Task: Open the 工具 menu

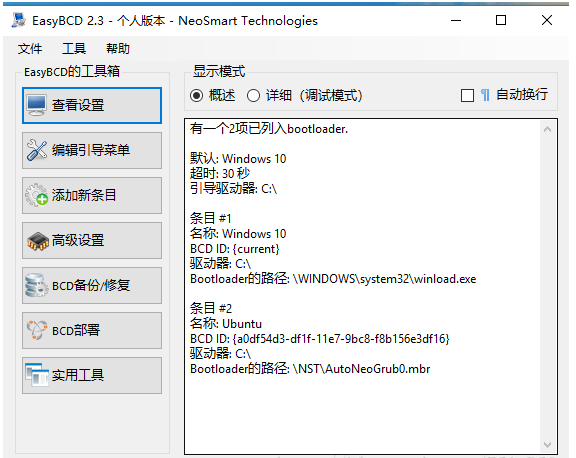Action: tap(74, 48)
